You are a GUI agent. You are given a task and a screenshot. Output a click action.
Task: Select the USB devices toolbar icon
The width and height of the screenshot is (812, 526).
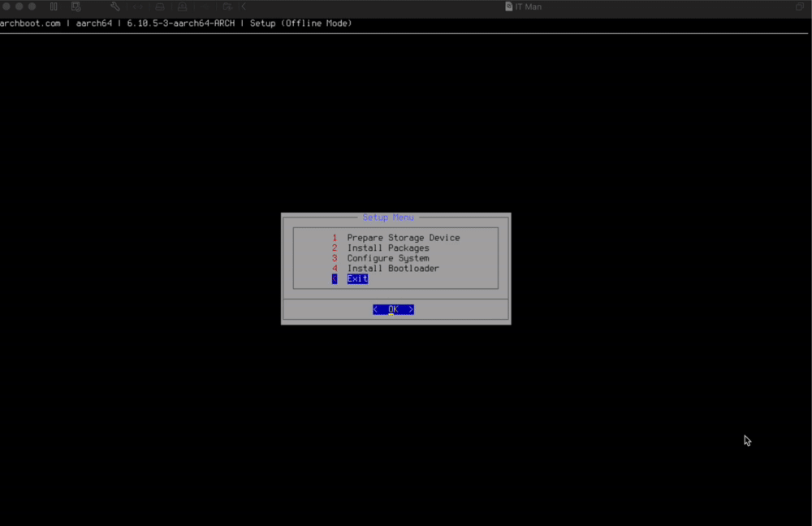205,6
